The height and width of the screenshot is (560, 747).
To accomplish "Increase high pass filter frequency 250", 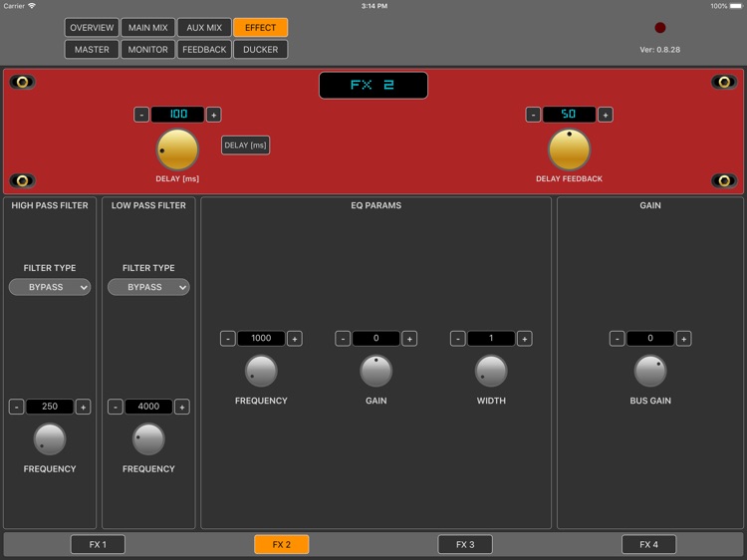I will click(x=83, y=407).
